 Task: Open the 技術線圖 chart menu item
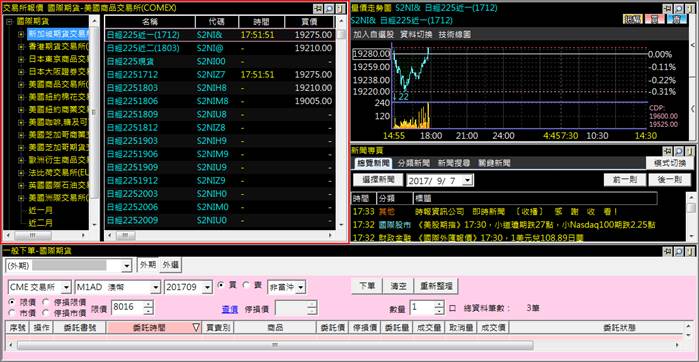click(454, 35)
